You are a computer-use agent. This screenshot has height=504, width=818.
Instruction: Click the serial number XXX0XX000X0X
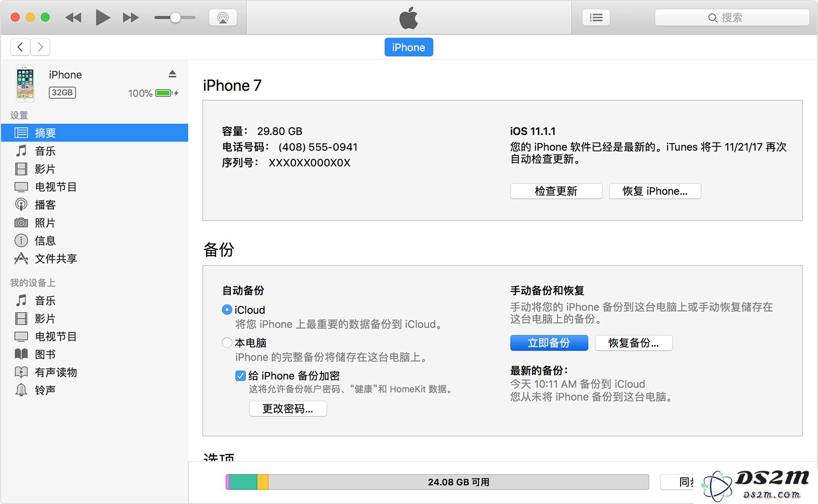tap(309, 163)
